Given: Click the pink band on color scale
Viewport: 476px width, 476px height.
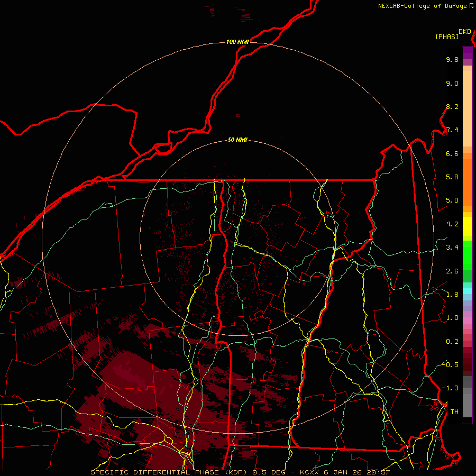Looking at the screenshot, I should (467, 321).
